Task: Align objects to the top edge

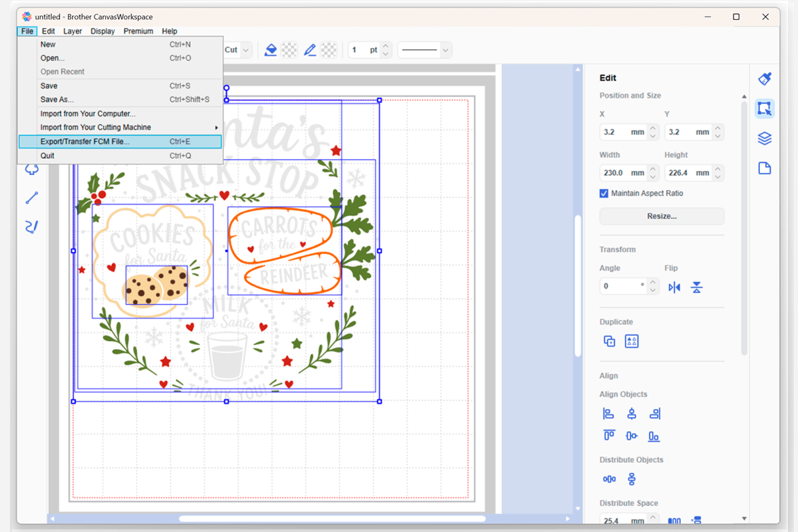Action: (608, 436)
